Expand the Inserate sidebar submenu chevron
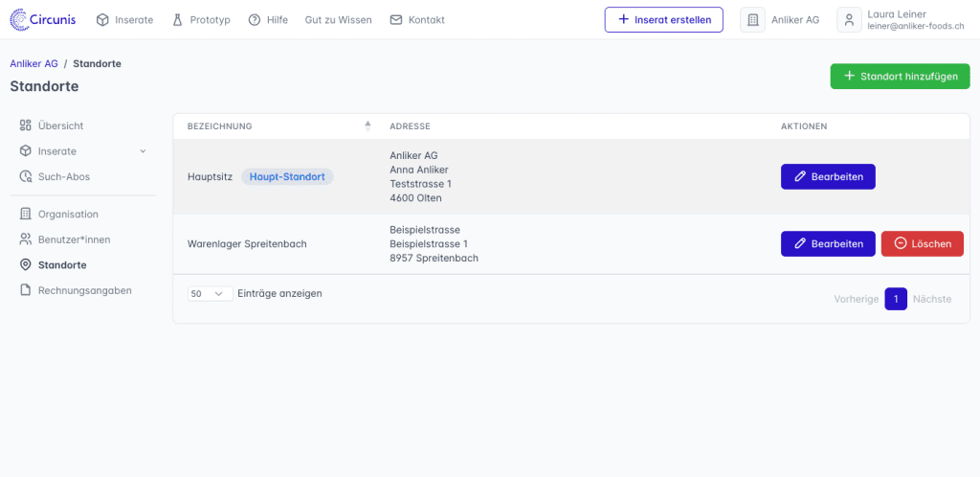Viewport: 980px width, 477px height. pyautogui.click(x=143, y=151)
